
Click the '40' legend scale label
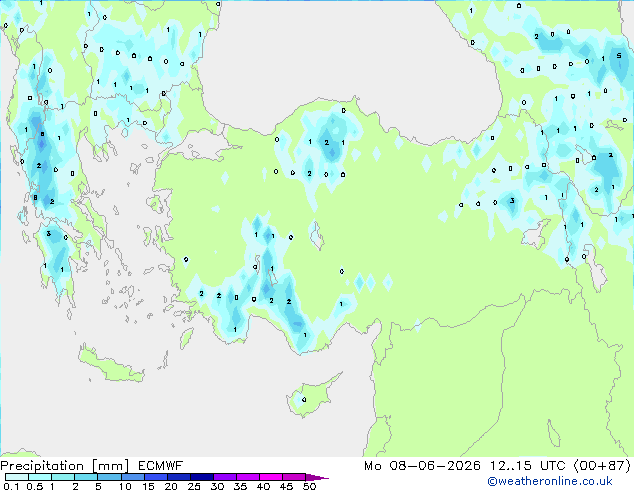pyautogui.click(x=264, y=486)
